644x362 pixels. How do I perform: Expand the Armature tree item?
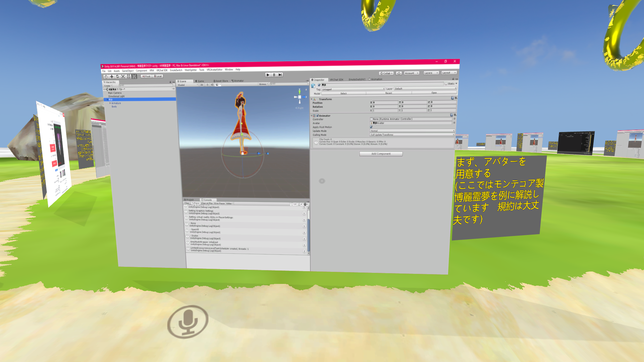pyautogui.click(x=110, y=103)
